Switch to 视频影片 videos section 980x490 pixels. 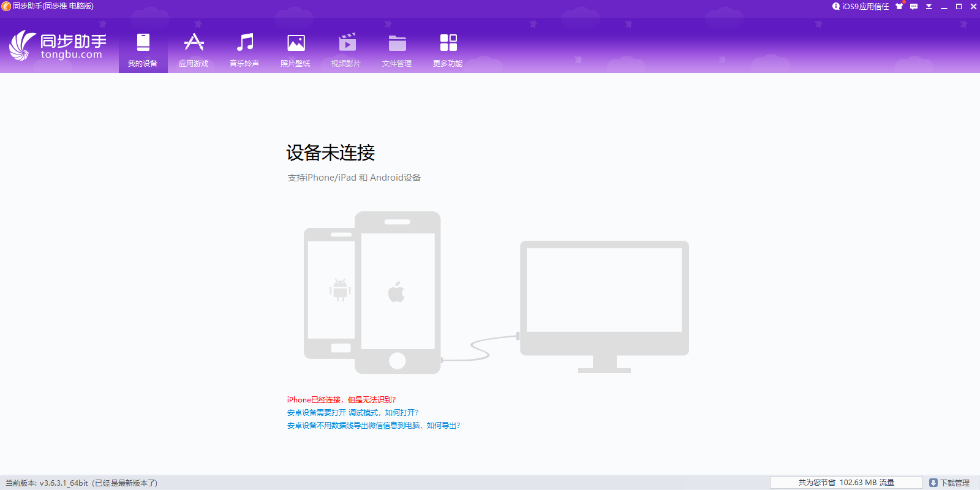tap(346, 50)
